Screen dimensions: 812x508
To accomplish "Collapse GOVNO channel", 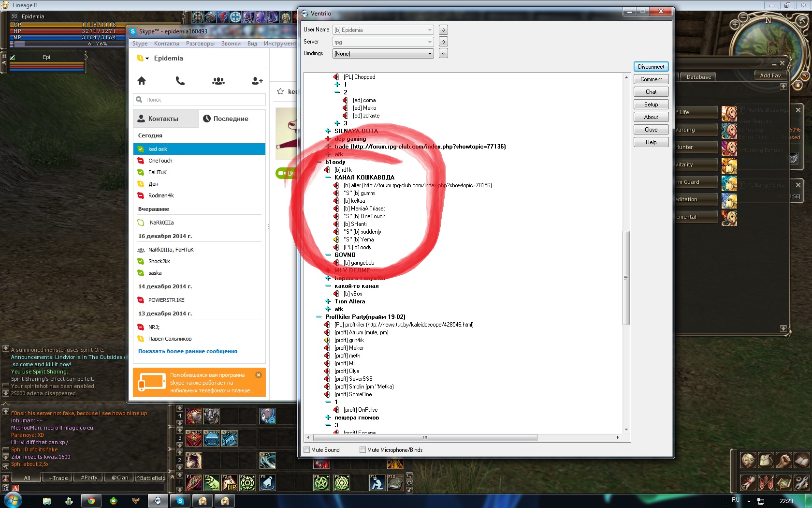I will click(x=328, y=255).
